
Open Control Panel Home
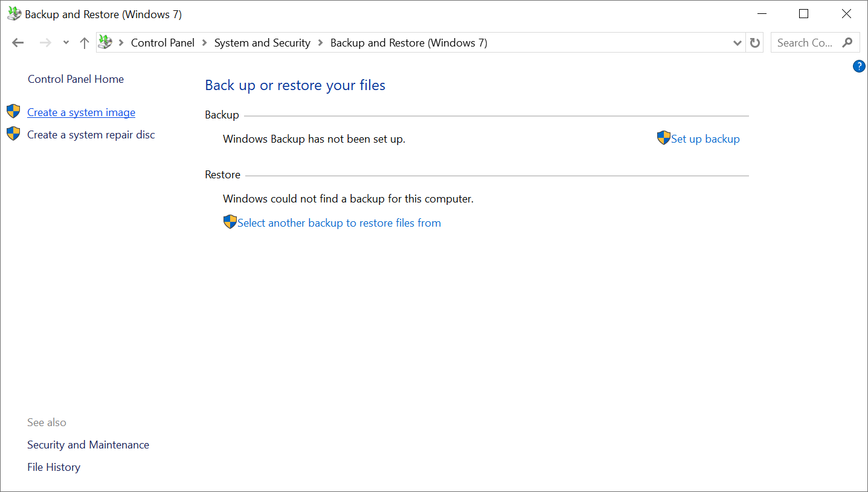[x=76, y=79]
